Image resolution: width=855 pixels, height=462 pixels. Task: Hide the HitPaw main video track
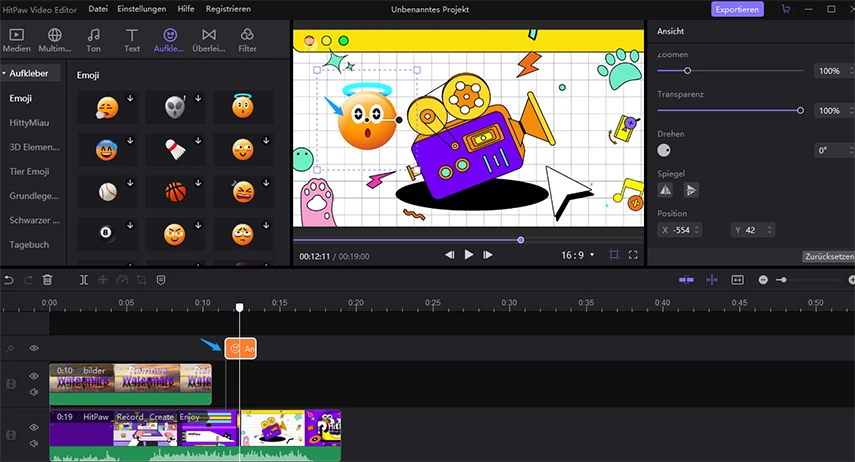(x=34, y=427)
